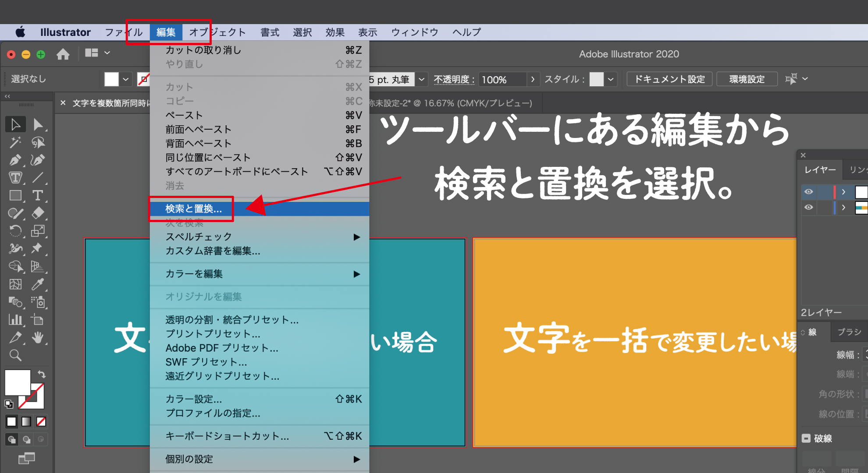Select the Hand tool
This screenshot has width=868, height=473.
(38, 338)
